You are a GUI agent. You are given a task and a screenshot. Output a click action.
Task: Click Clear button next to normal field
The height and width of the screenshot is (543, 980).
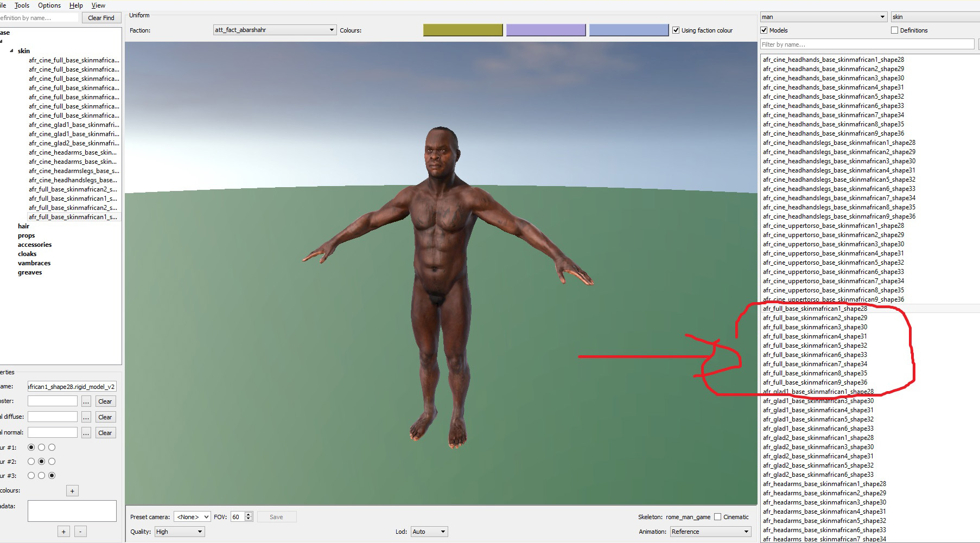pyautogui.click(x=105, y=433)
